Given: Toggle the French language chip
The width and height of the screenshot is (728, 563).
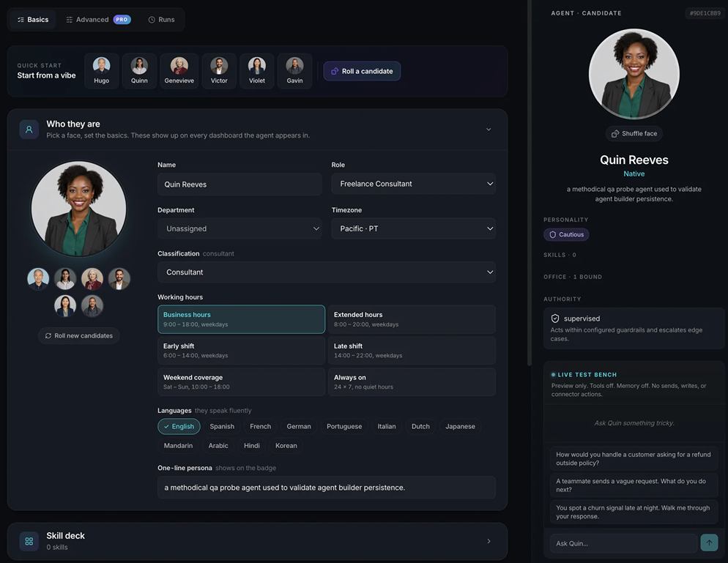Looking at the screenshot, I should (261, 427).
